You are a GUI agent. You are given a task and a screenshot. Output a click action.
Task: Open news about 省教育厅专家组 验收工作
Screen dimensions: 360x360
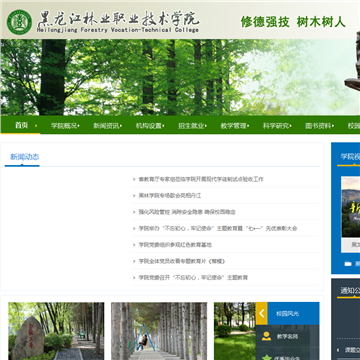201,179
